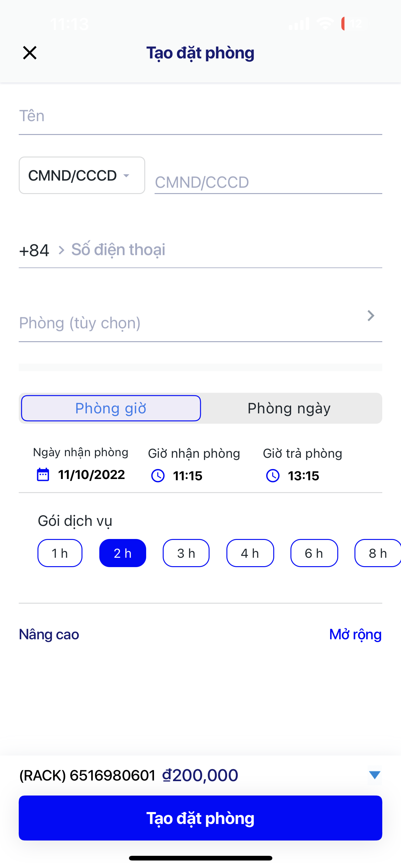Select the 1 h service package
The image size is (401, 868).
tap(60, 553)
